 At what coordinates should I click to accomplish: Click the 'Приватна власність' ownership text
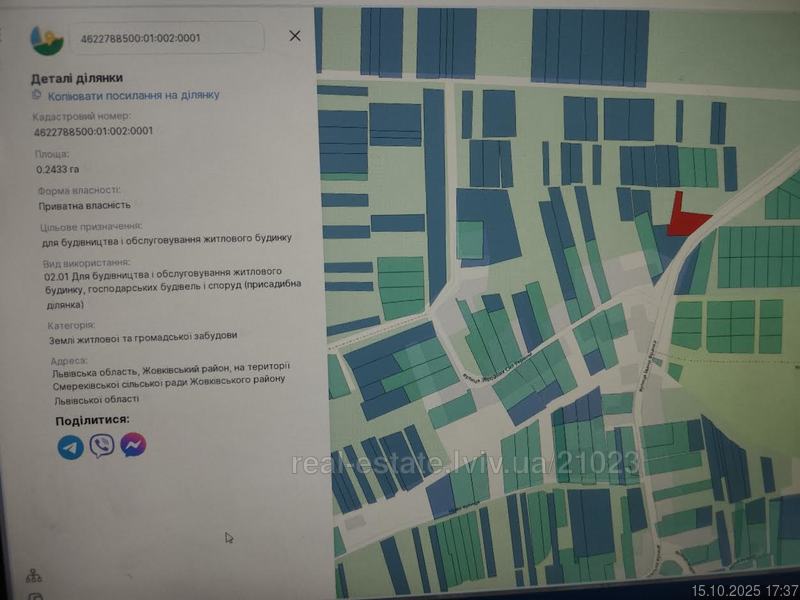tap(85, 205)
